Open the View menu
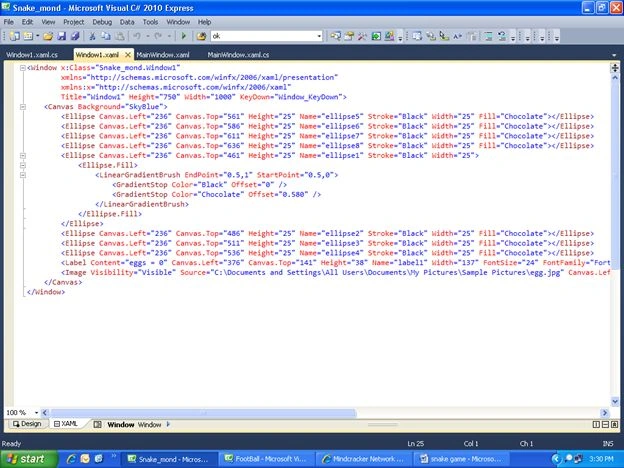The image size is (624, 468). point(48,22)
